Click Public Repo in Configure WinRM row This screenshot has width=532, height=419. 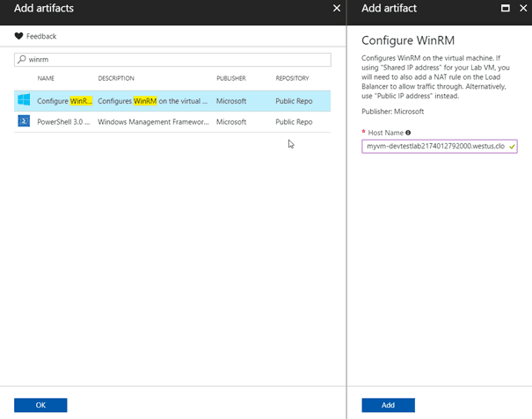[294, 101]
